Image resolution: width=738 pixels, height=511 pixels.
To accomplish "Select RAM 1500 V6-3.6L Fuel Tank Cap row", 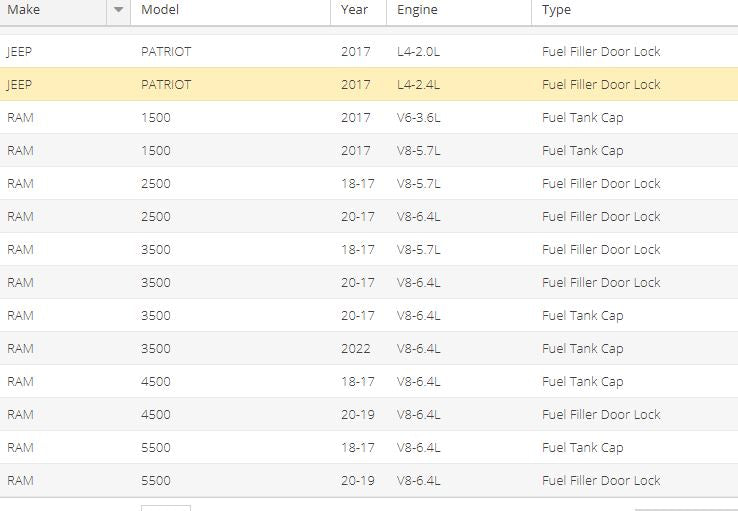I will 369,117.
